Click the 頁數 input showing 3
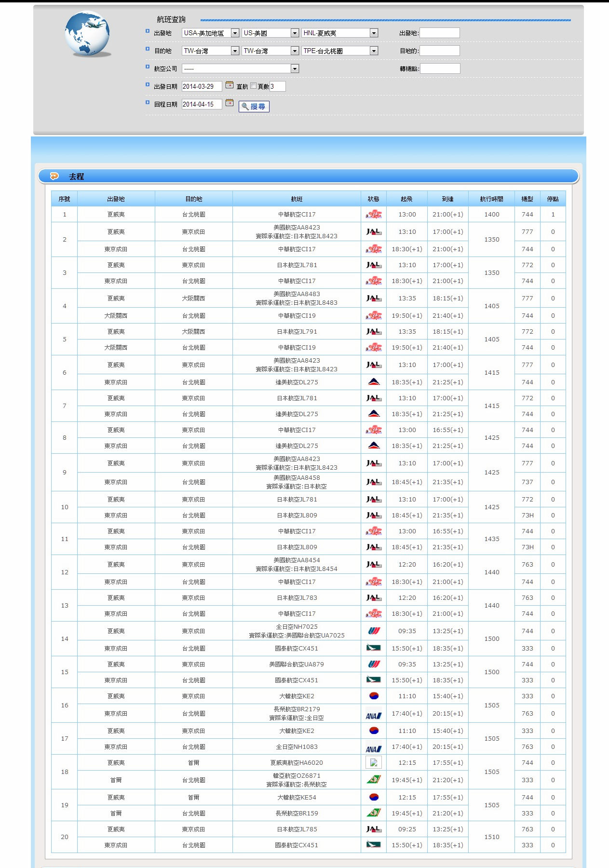The image size is (609, 868). coord(278,86)
